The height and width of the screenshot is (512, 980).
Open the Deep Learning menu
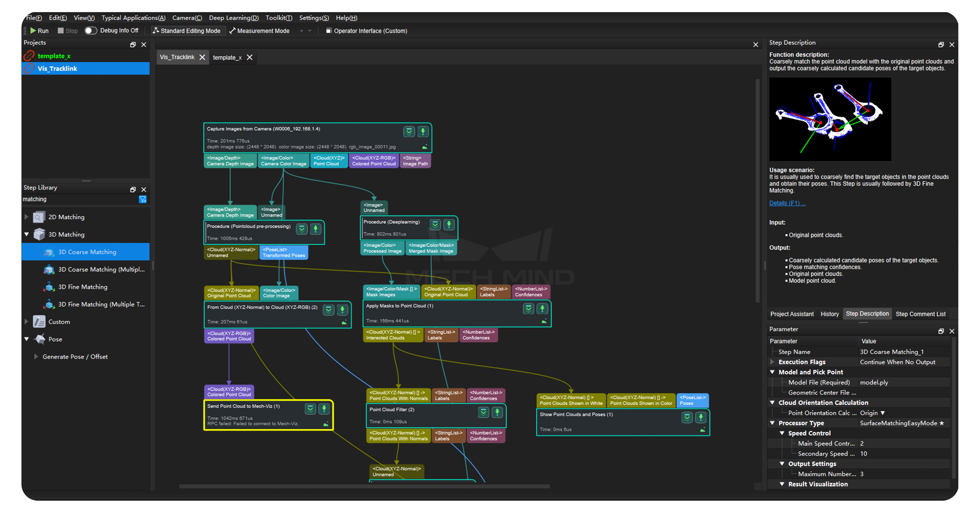coord(233,18)
